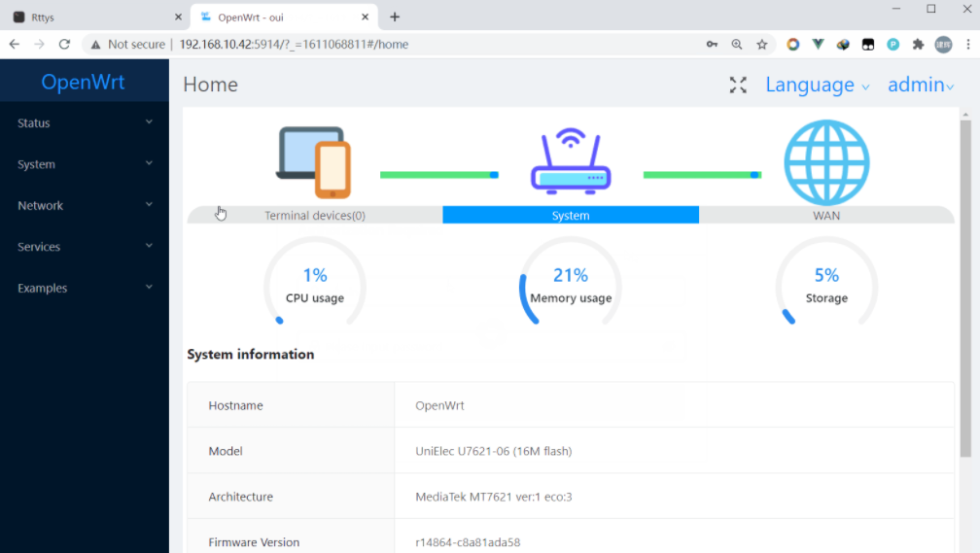The image size is (980, 553).
Task: Click the Vue devtools extension icon
Action: coord(819,45)
